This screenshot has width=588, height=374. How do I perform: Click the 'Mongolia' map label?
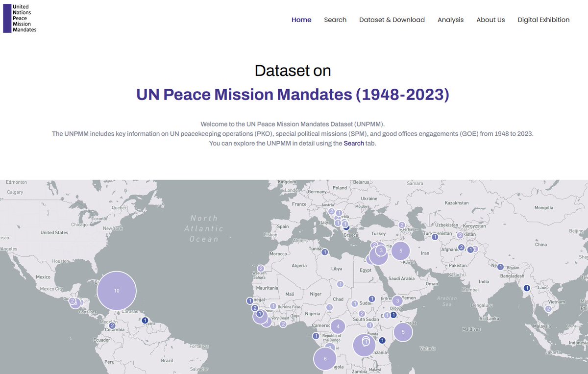[x=544, y=208]
